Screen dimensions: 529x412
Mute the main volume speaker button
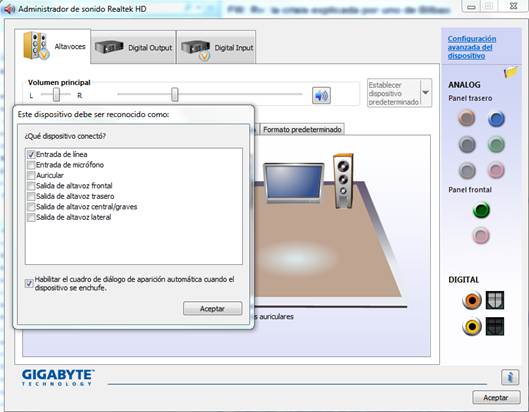point(321,95)
